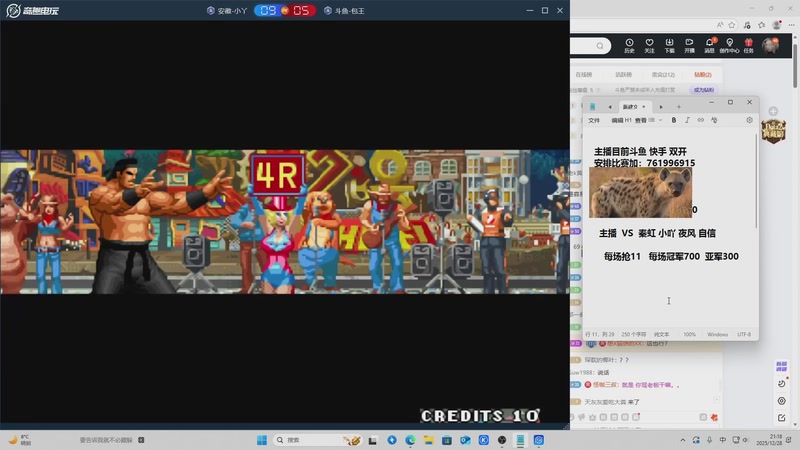Open the 关注 heart icon in Douyu header
The image size is (800, 450).
tap(649, 45)
